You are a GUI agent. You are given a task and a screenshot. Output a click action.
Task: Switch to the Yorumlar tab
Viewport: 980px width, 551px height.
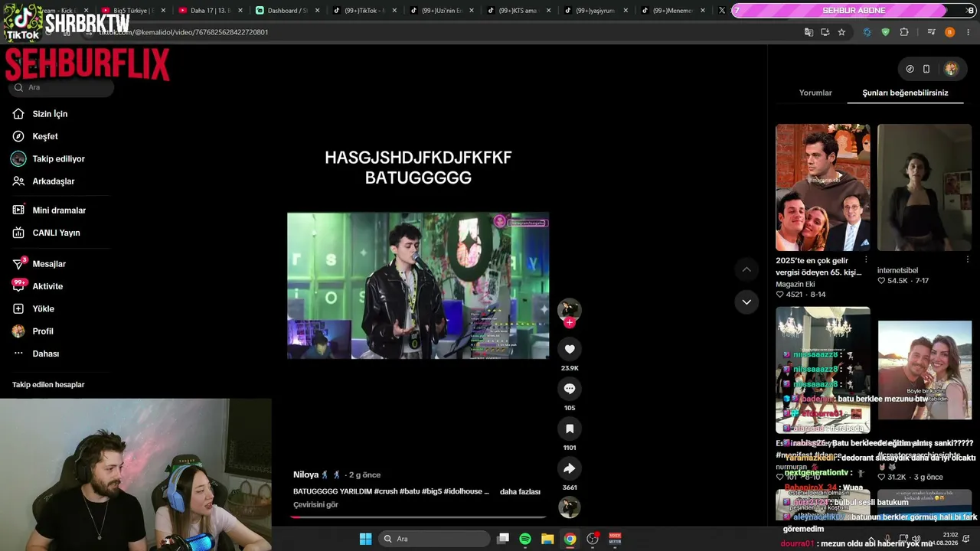pos(815,93)
